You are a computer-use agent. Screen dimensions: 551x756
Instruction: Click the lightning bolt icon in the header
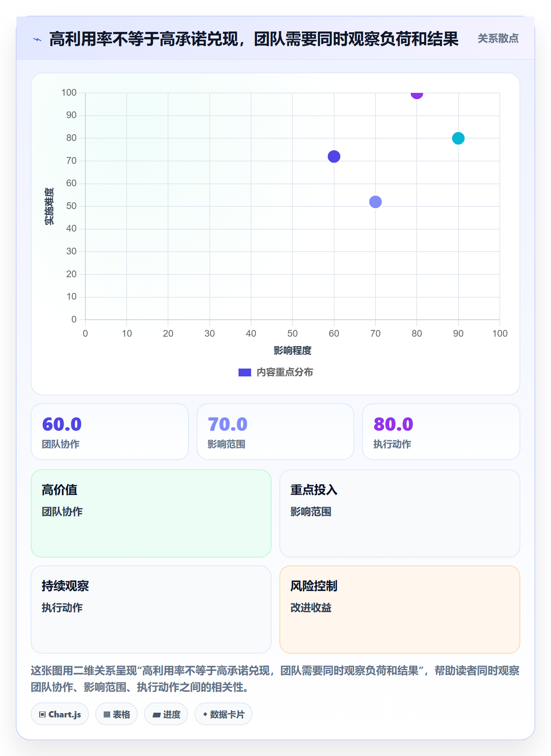(x=37, y=39)
